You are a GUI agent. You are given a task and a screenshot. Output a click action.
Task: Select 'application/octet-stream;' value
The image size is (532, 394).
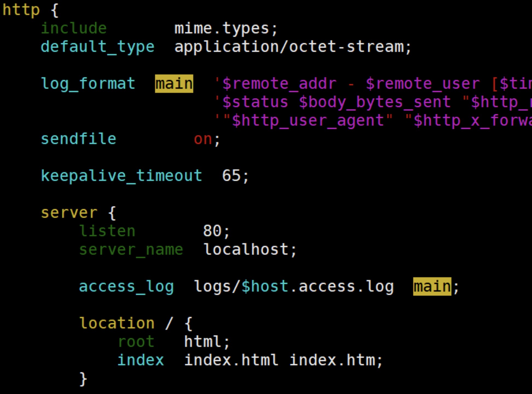(293, 47)
